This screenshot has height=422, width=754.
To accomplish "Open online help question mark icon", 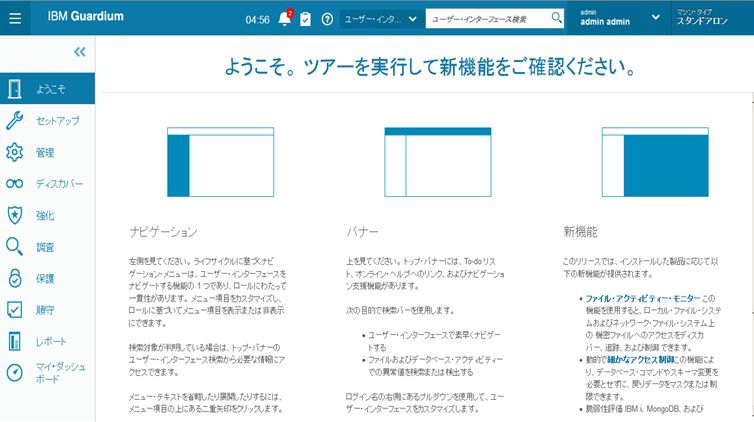I will pyautogui.click(x=327, y=19).
